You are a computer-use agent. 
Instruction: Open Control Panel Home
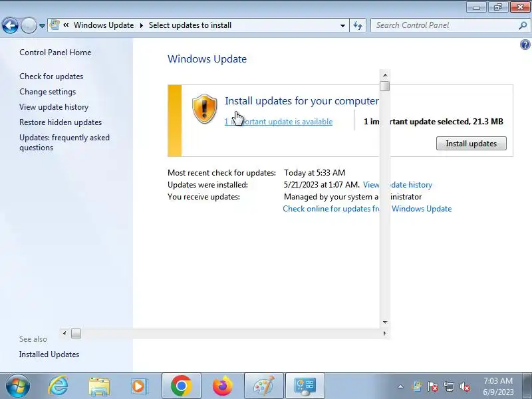point(55,53)
